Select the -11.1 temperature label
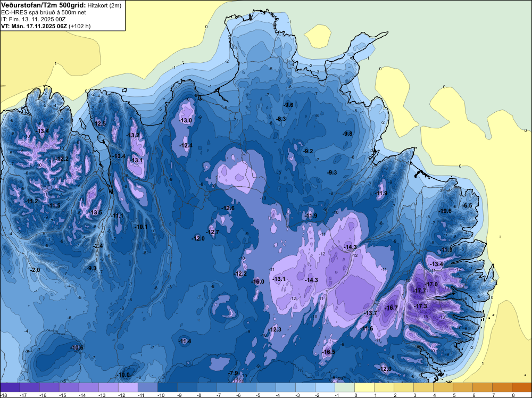 click(118, 215)
